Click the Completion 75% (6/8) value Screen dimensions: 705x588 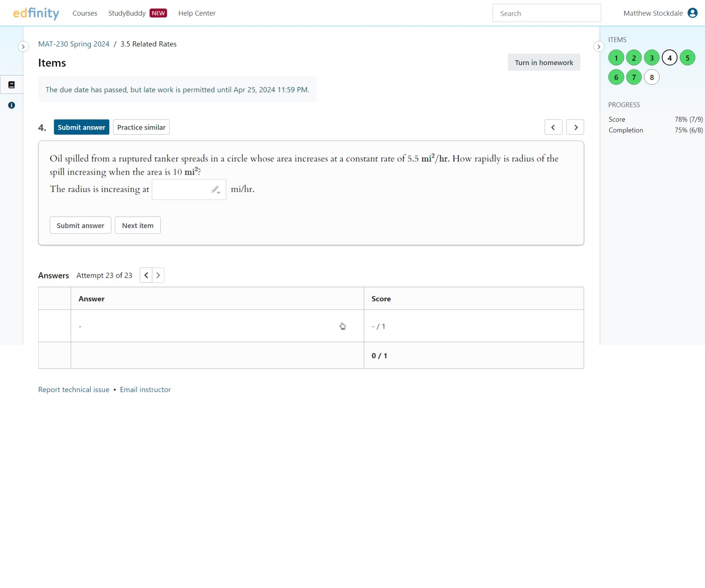[689, 130]
